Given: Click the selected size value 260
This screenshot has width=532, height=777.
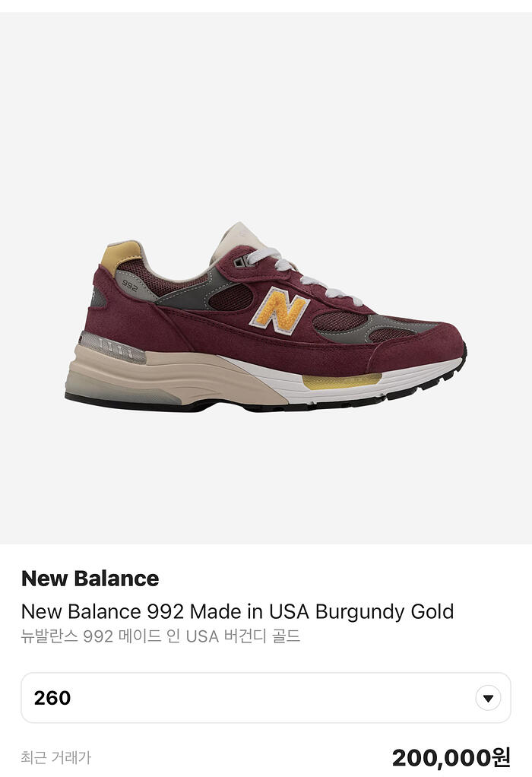Looking at the screenshot, I should 52,698.
